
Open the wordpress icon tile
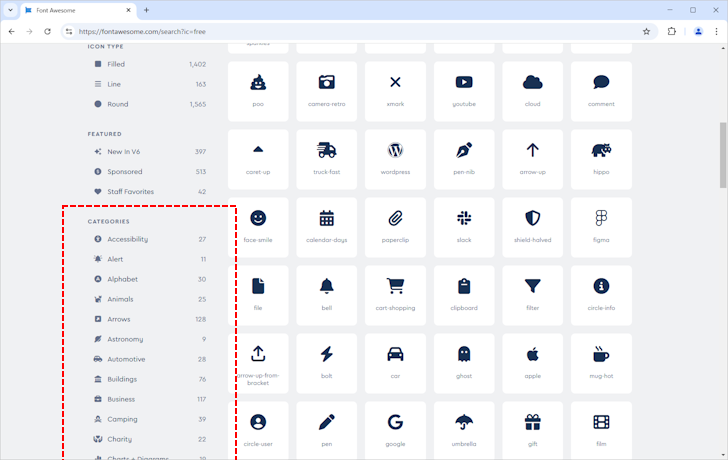click(395, 159)
